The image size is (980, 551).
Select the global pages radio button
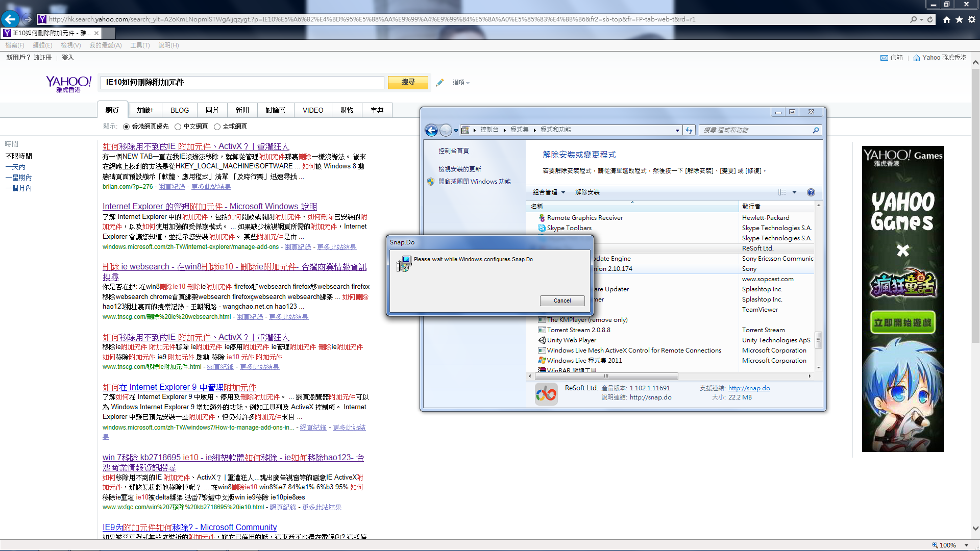tap(217, 127)
